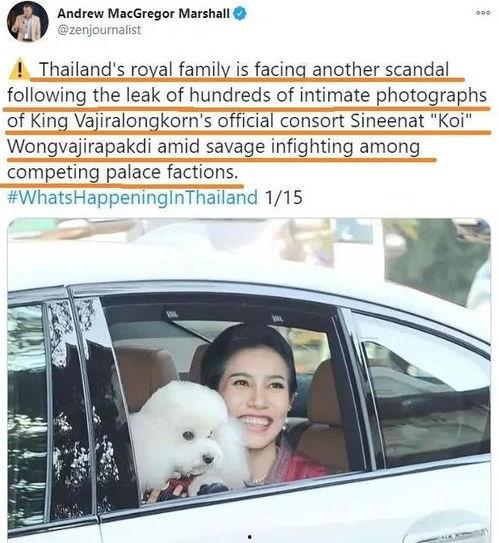Click the line beginning "Wongvajirapakdi amid savage"

pos(214,146)
